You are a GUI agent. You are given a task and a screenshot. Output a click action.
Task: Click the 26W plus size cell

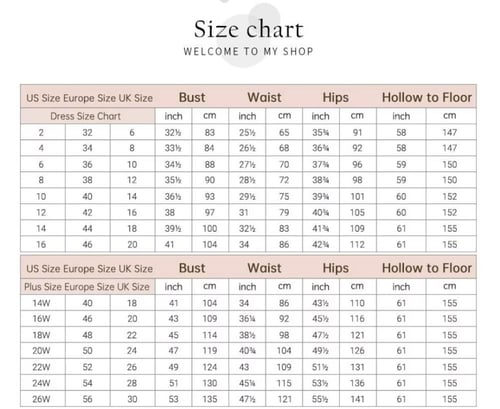pyautogui.click(x=41, y=399)
